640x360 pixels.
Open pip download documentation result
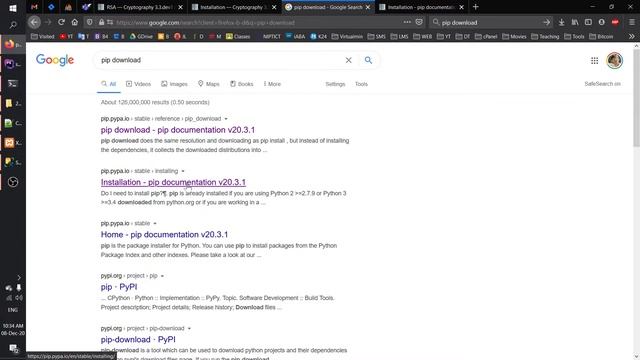tap(178, 130)
